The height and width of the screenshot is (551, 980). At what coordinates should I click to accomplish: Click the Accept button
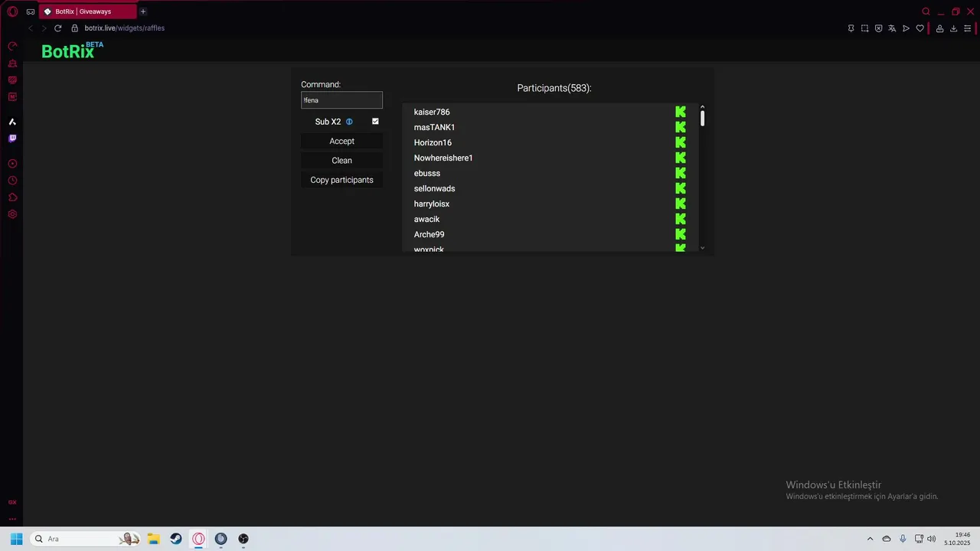click(341, 141)
